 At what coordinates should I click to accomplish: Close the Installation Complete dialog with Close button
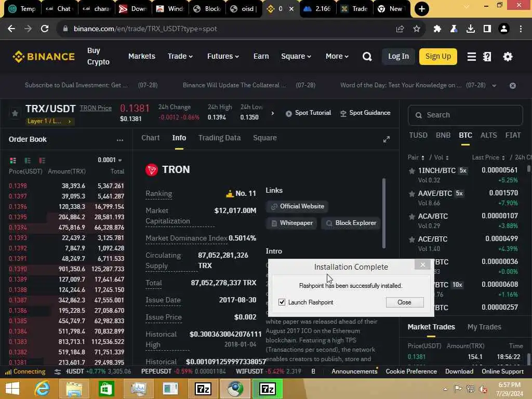click(x=404, y=302)
